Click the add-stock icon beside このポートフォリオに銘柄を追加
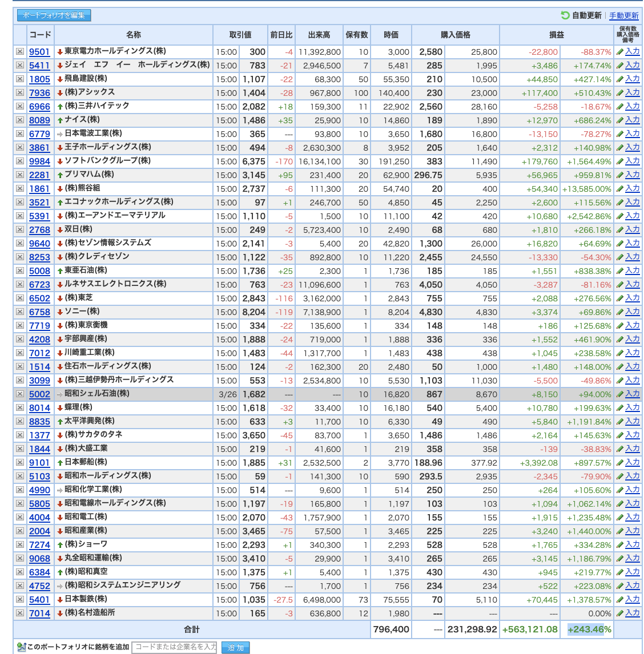 21,647
